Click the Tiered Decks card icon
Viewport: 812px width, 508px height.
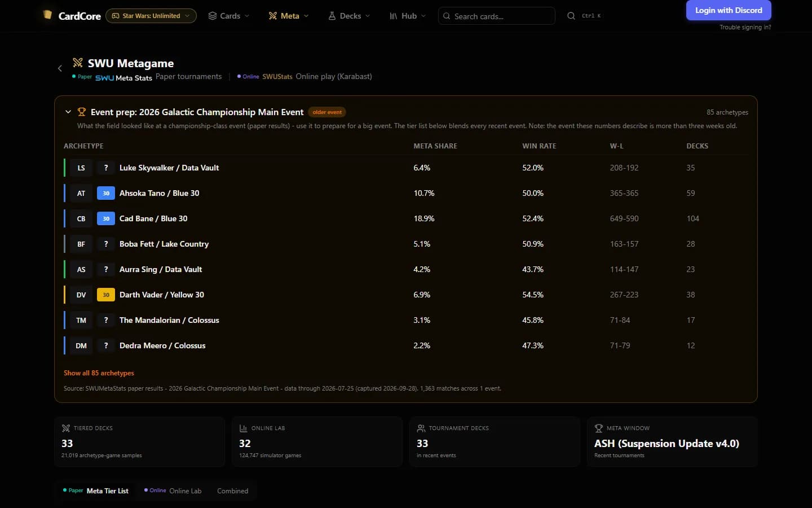tap(66, 428)
